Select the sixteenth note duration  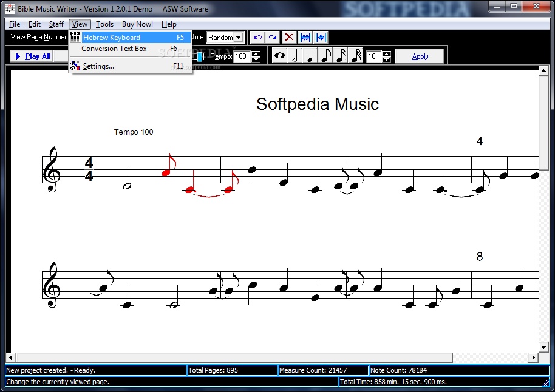pyautogui.click(x=341, y=56)
